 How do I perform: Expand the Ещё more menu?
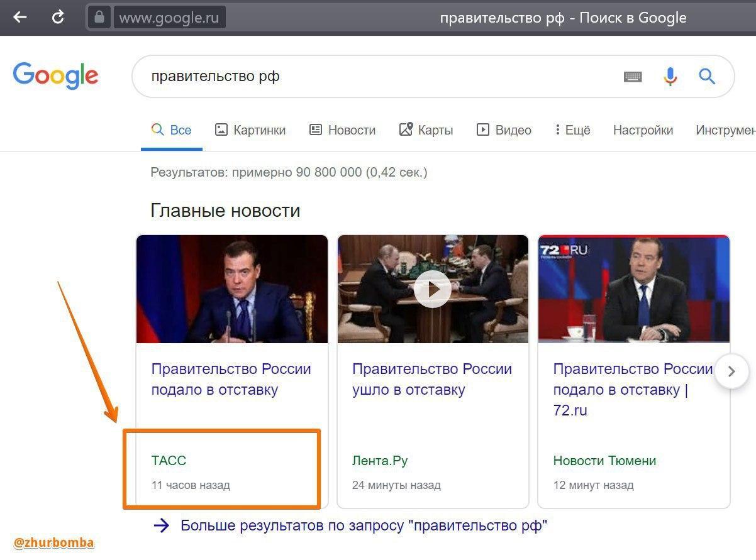[573, 130]
